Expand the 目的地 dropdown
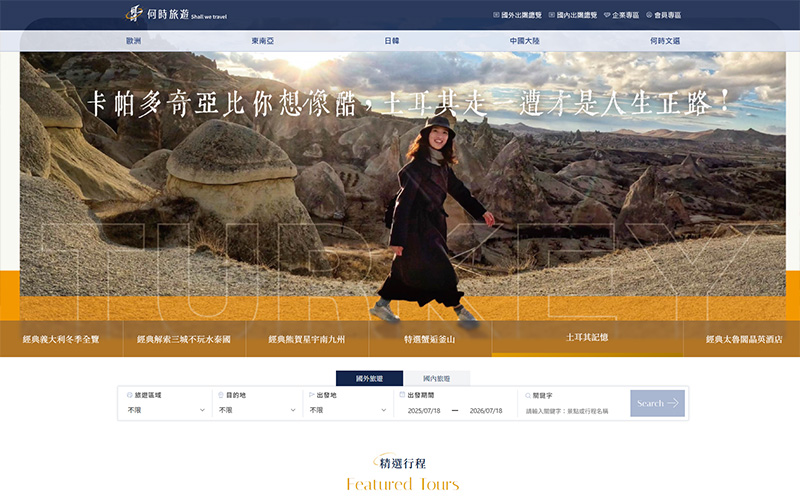 [x=257, y=410]
